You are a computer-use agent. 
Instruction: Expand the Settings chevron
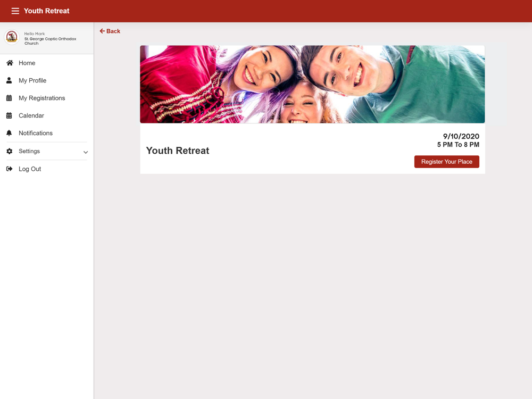[x=86, y=152]
